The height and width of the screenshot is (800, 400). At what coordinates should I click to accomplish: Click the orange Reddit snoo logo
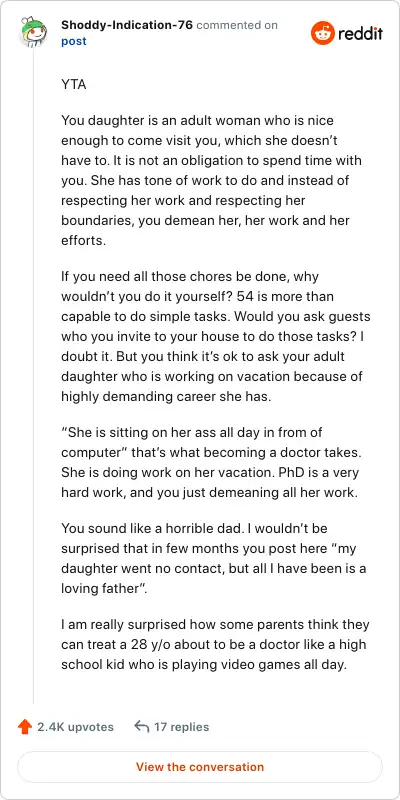click(322, 33)
